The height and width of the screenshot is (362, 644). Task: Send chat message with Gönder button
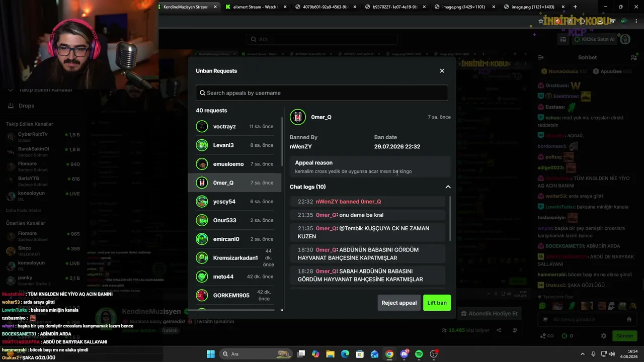[624, 336]
